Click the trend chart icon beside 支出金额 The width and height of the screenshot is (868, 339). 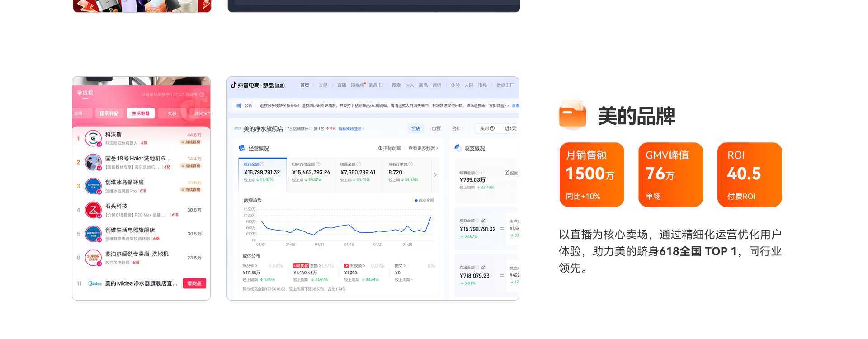(x=483, y=268)
